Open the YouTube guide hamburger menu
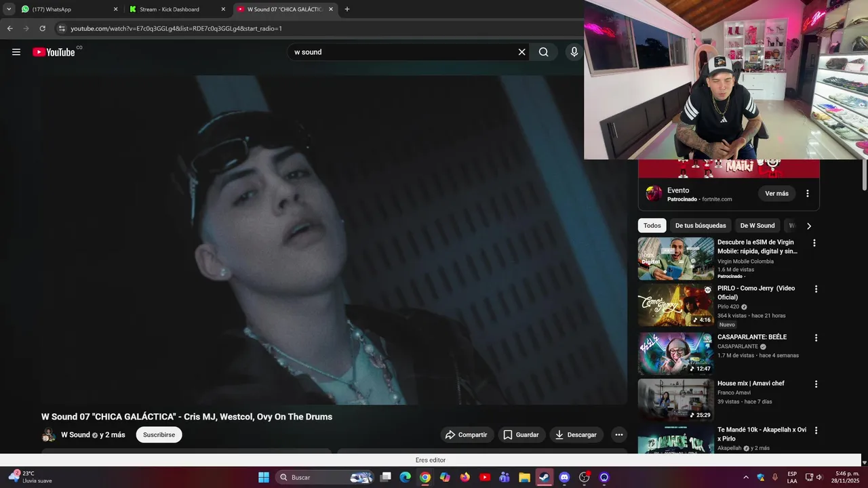Image resolution: width=868 pixels, height=488 pixels. [16, 52]
